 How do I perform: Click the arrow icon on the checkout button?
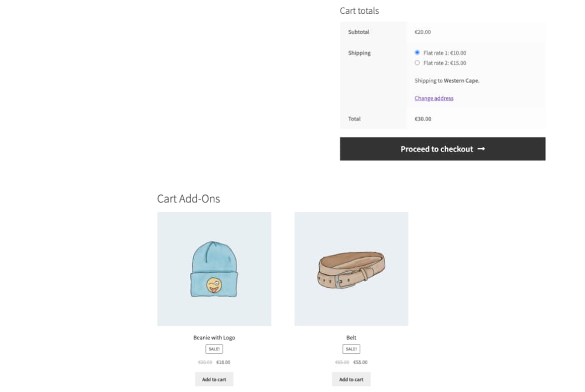pyautogui.click(x=481, y=149)
